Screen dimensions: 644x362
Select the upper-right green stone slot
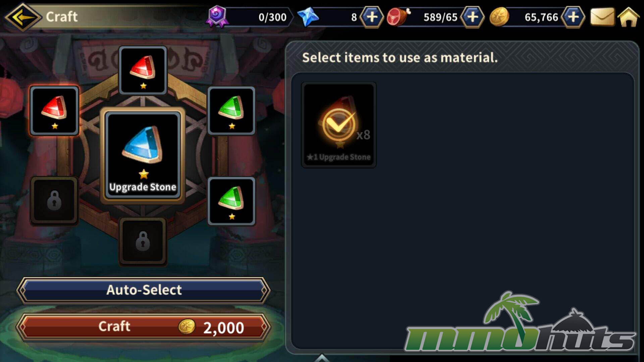pos(231,111)
